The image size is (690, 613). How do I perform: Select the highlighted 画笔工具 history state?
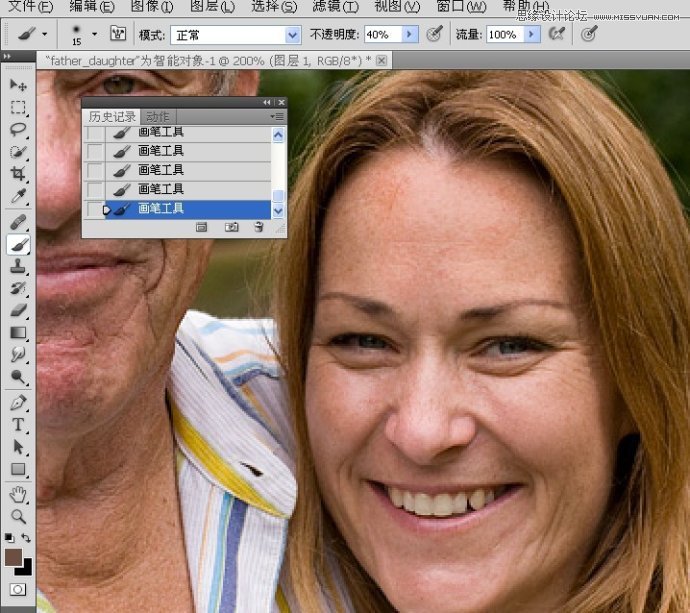coord(188,209)
